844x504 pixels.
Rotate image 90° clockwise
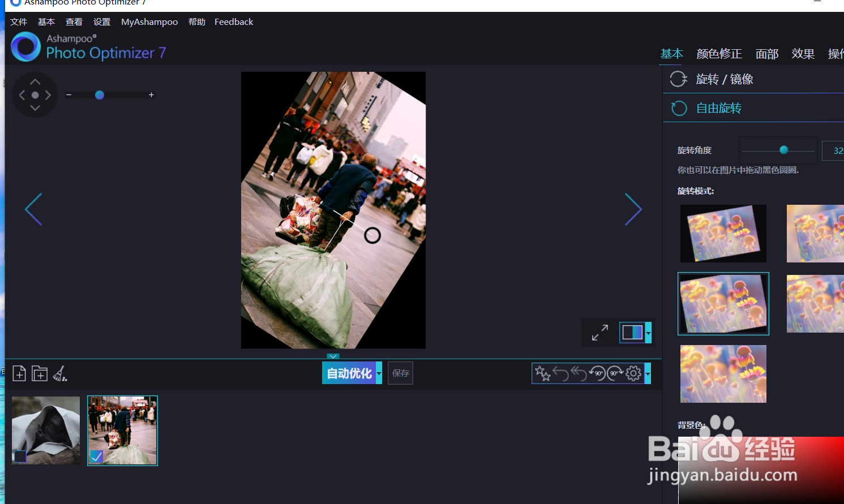(x=615, y=373)
